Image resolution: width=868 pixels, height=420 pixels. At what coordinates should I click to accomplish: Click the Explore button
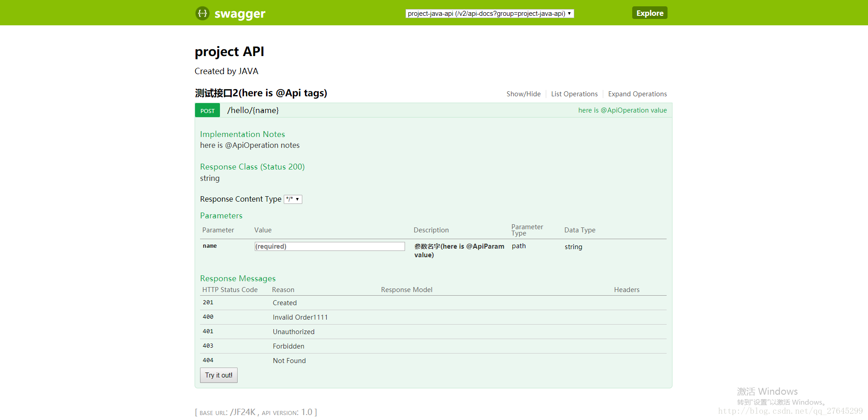coord(649,13)
